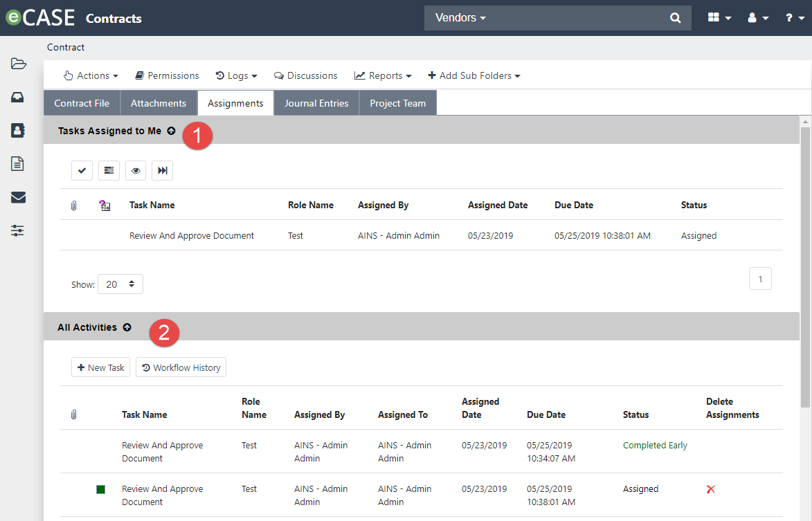Expand the Logs dropdown menu
812x521 pixels.
coord(236,75)
